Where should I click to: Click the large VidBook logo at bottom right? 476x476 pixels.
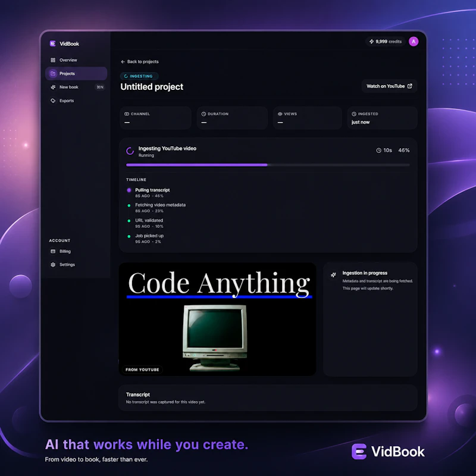[388, 452]
